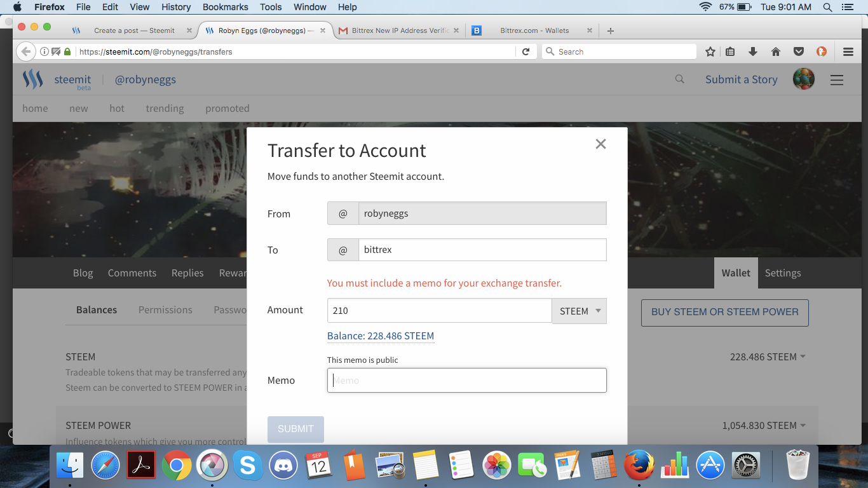Open the 1,054.830 STEEM power dropdown

coord(764,425)
